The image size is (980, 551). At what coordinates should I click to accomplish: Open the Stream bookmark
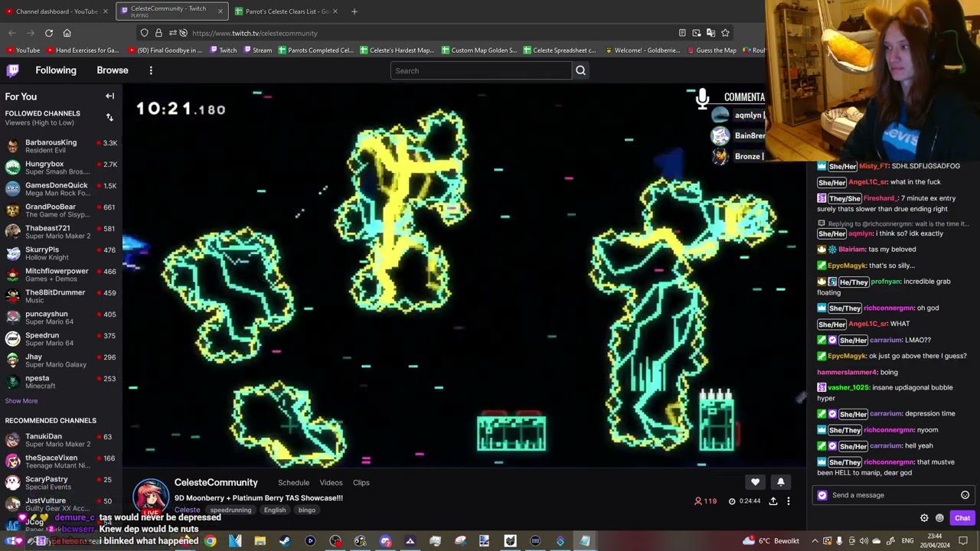(x=257, y=51)
